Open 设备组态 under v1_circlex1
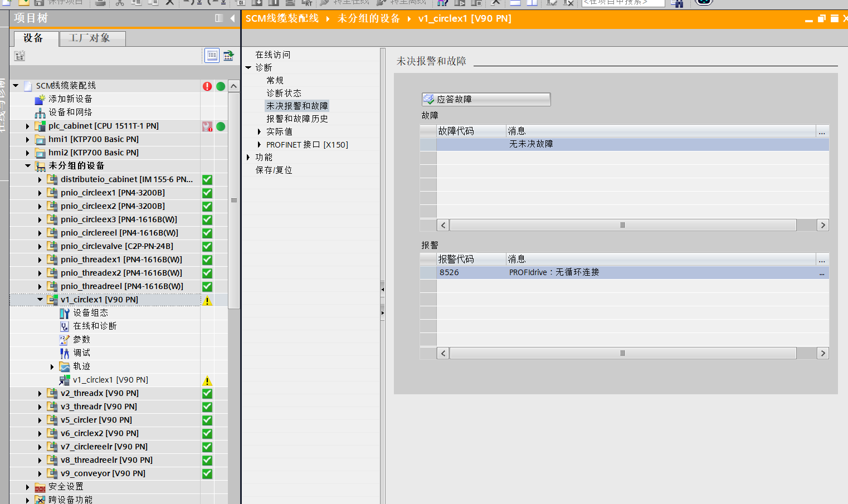 pos(90,313)
